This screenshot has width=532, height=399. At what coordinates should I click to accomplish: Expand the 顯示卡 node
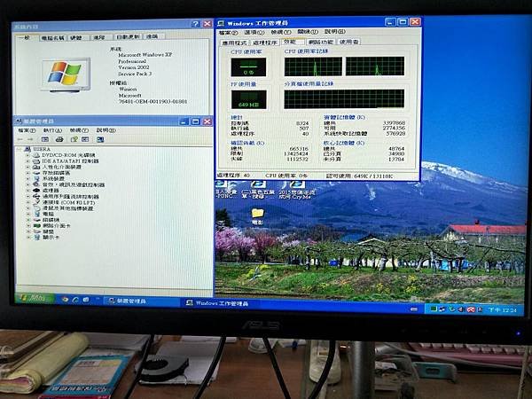[x=28, y=238]
